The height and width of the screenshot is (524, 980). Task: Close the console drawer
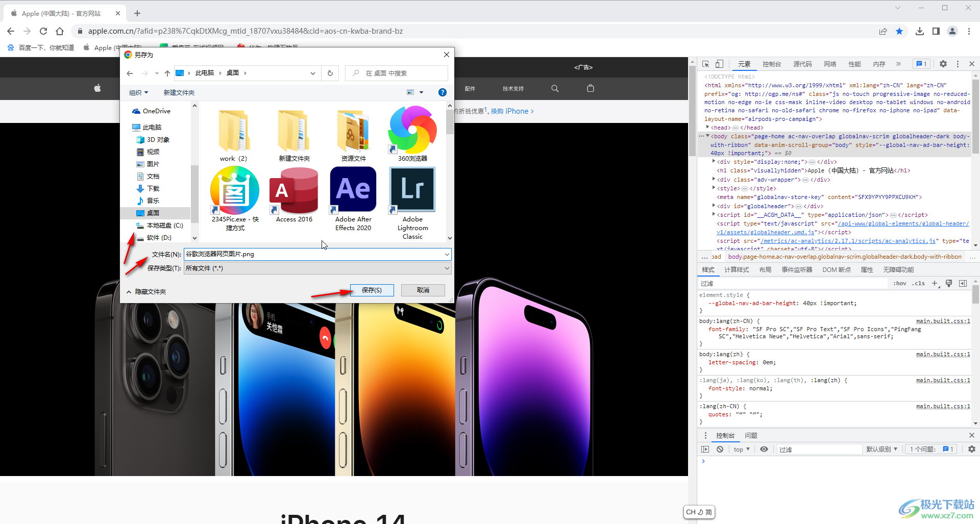pyautogui.click(x=972, y=435)
